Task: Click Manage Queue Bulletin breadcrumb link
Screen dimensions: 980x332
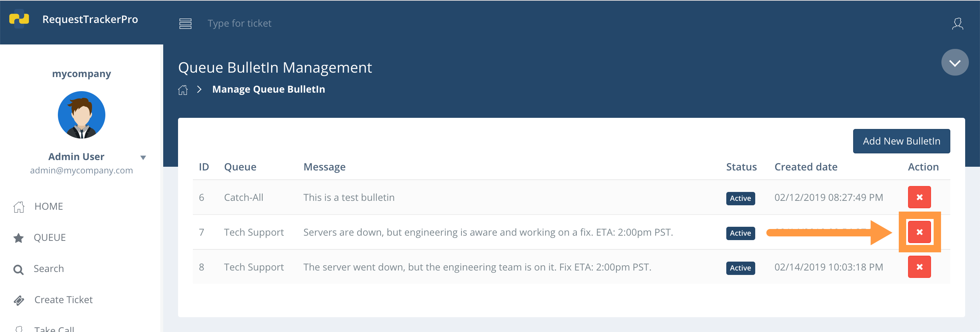Action: click(269, 89)
